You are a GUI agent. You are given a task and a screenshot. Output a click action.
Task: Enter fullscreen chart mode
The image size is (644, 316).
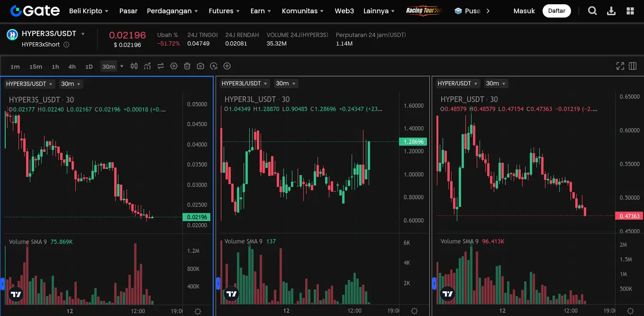pyautogui.click(x=620, y=66)
